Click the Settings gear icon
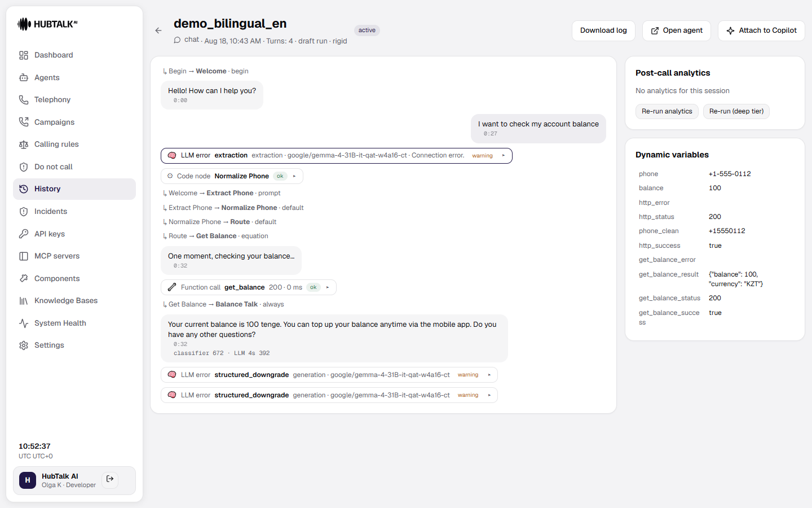812x508 pixels. 24,345
